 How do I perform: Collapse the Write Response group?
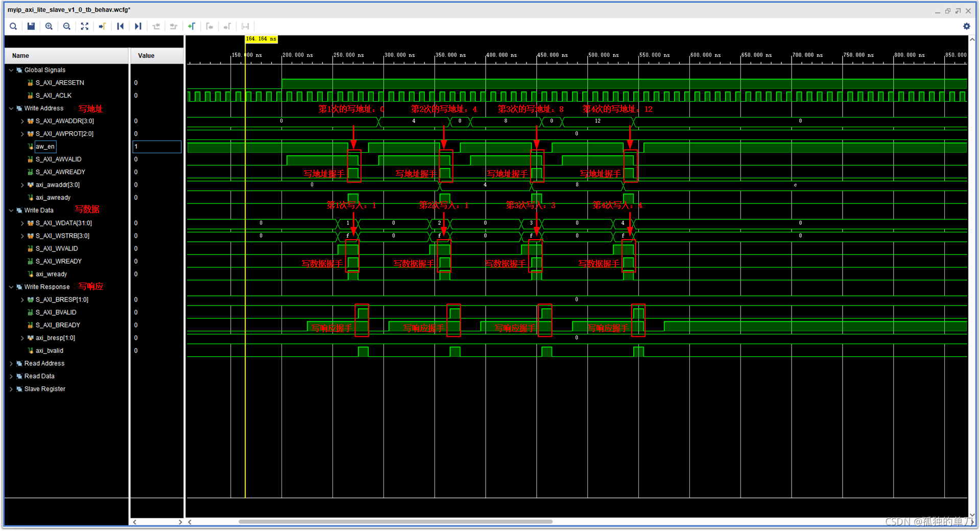11,287
